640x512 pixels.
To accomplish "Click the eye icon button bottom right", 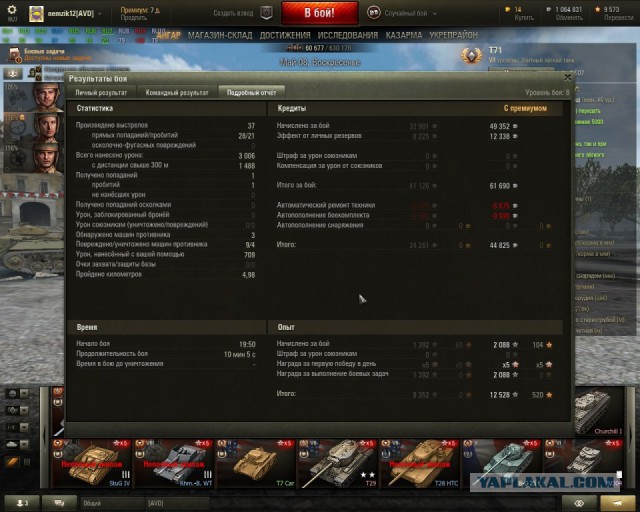I will [579, 503].
